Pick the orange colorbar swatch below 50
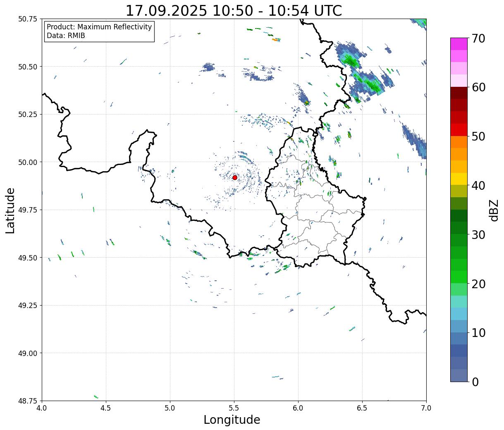The height and width of the screenshot is (430, 504). click(x=459, y=142)
